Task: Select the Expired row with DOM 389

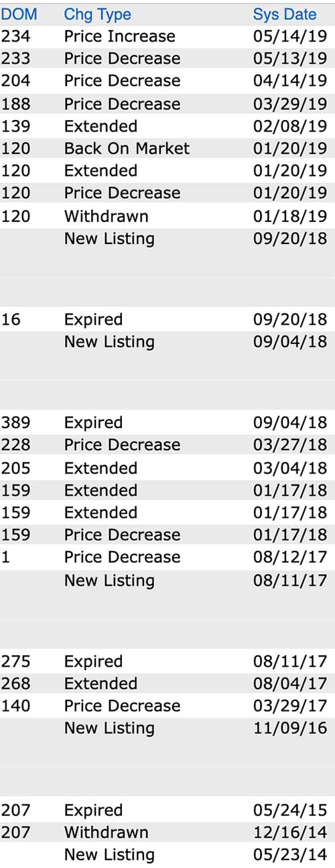Action: (167, 423)
